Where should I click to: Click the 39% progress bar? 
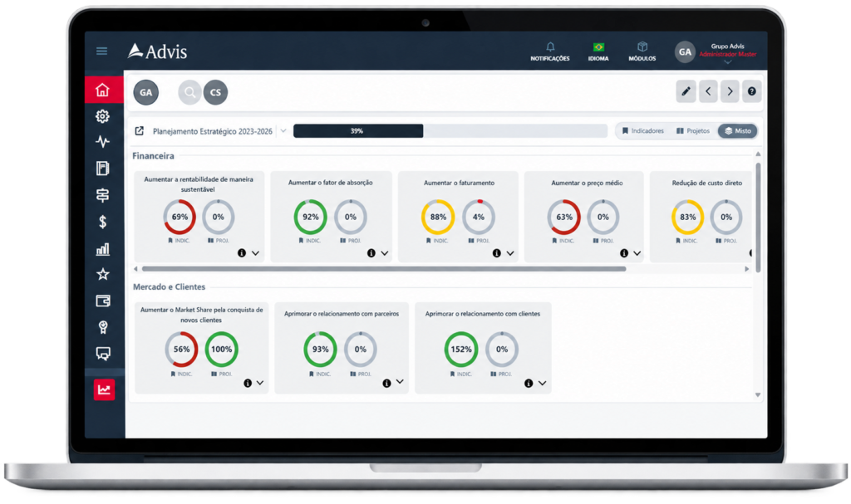pos(450,130)
